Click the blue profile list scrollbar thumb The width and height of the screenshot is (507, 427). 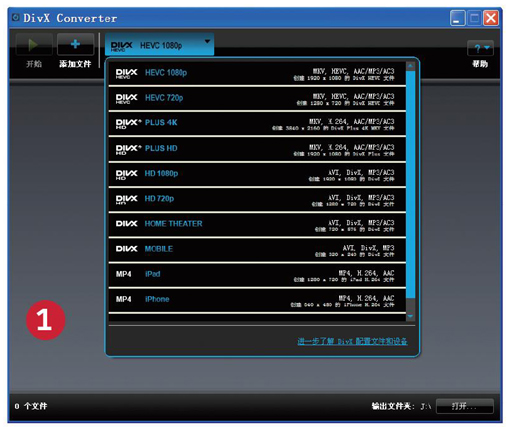pyautogui.click(x=410, y=184)
